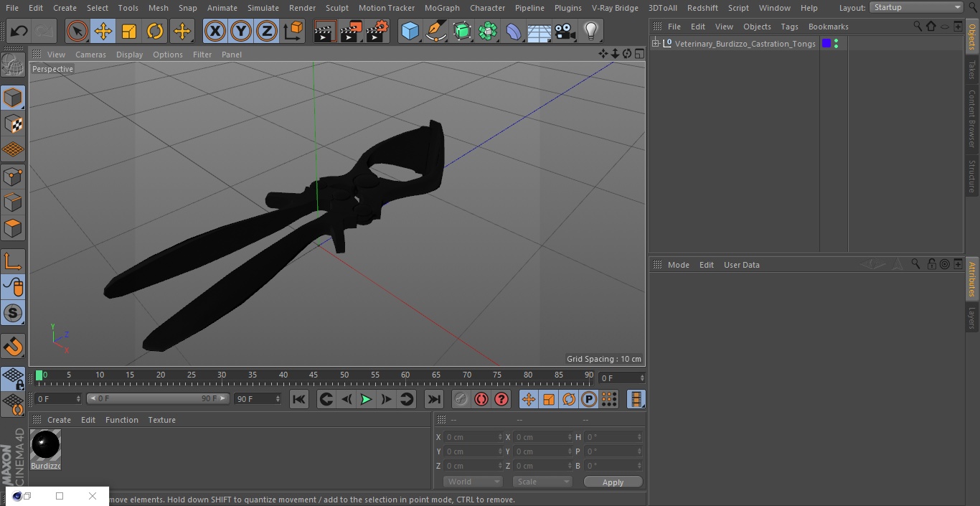Viewport: 980px width, 506px height.
Task: Enable Edges mode
Action: [x=13, y=202]
